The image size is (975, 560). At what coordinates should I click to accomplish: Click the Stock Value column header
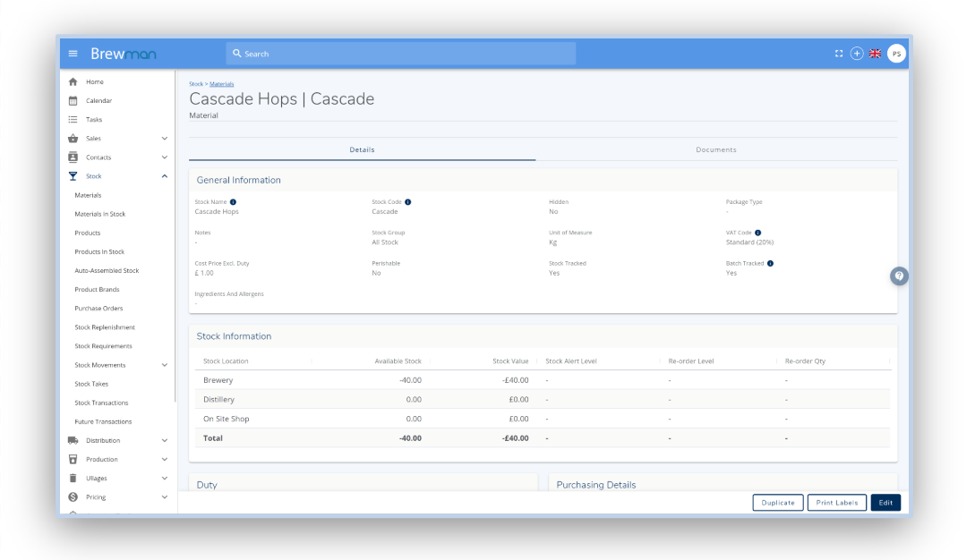click(x=510, y=361)
